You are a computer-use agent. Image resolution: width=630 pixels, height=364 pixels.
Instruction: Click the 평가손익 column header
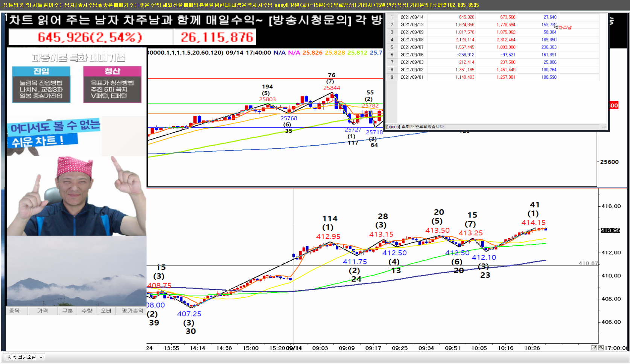pos(132,311)
